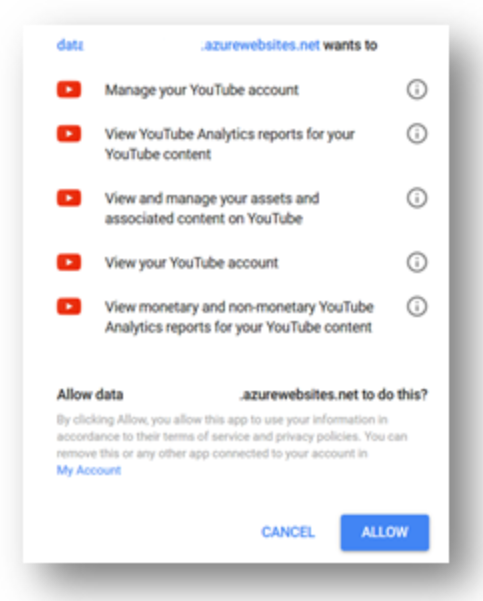The width and height of the screenshot is (483, 601).
Task: Click the ALLOW button
Action: tap(384, 532)
